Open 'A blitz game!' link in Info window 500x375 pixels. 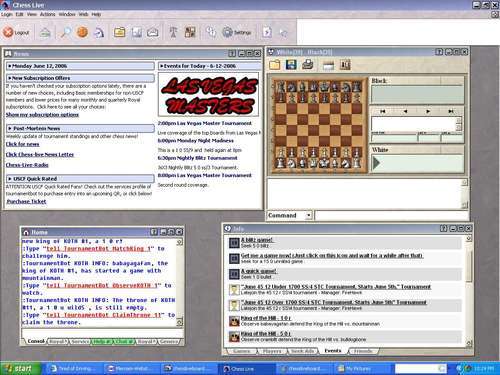click(x=257, y=240)
